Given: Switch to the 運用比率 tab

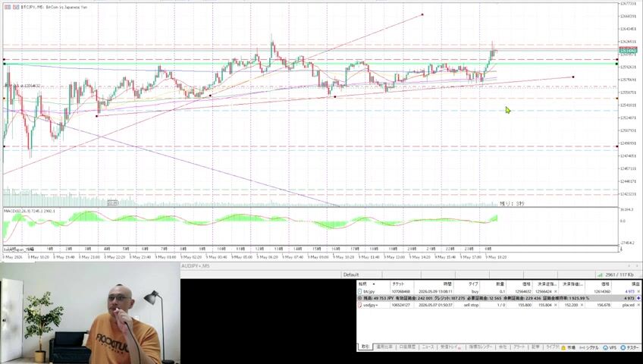Looking at the screenshot, I should click(x=384, y=347).
